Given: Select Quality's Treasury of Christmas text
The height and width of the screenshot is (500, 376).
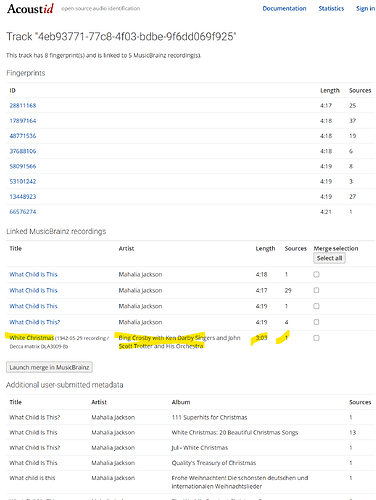Looking at the screenshot, I should coord(214,463).
